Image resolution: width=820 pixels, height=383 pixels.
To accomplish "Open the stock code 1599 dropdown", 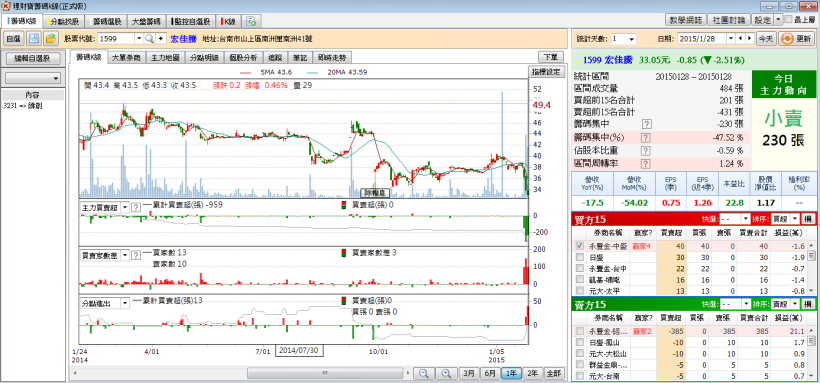I will coord(139,39).
